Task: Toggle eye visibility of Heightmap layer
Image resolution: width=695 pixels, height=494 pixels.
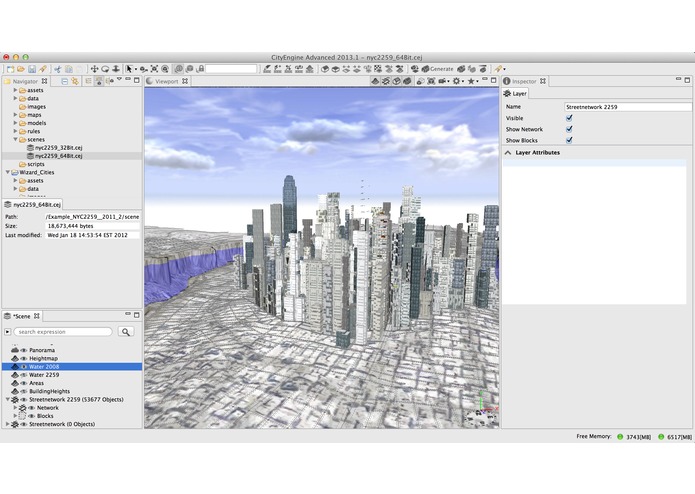Action: click(24, 358)
